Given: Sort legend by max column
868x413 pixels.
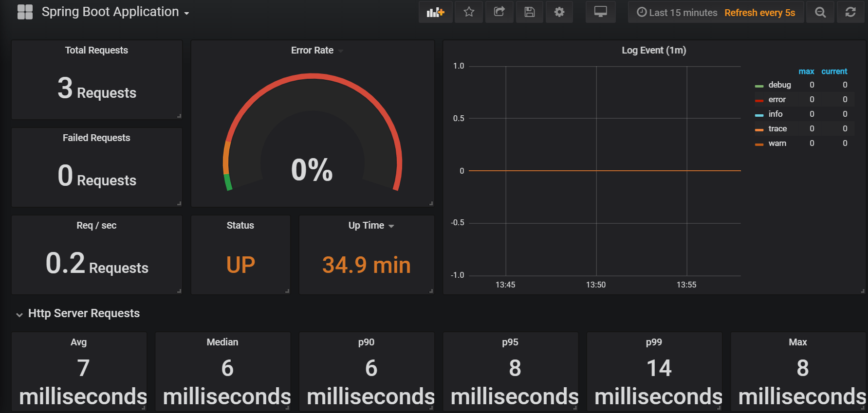Looking at the screenshot, I should pyautogui.click(x=806, y=72).
